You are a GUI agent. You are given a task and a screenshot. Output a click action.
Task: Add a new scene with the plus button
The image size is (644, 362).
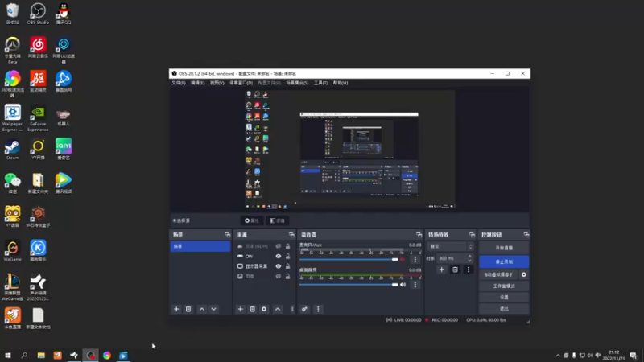click(176, 309)
